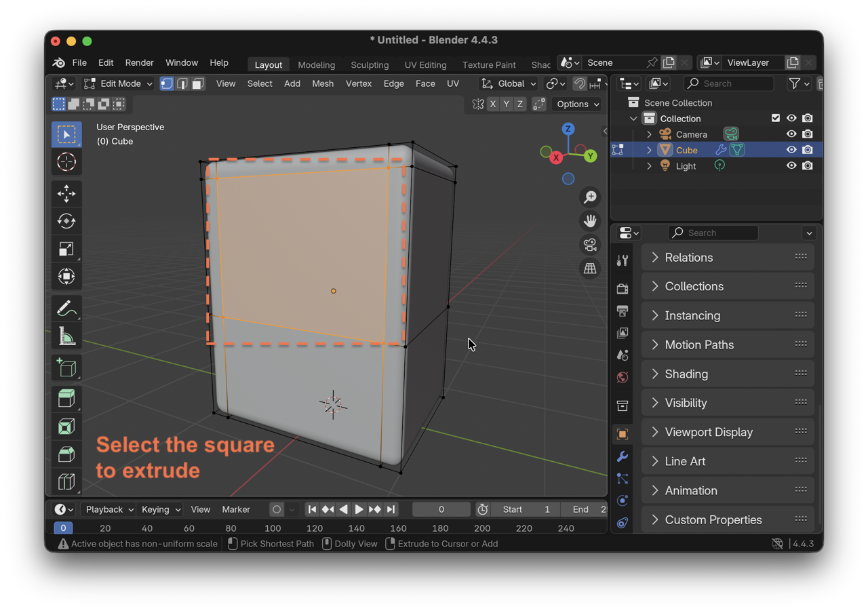Open the Mesh menu in the viewport header
The width and height of the screenshot is (868, 611).
pyautogui.click(x=323, y=83)
